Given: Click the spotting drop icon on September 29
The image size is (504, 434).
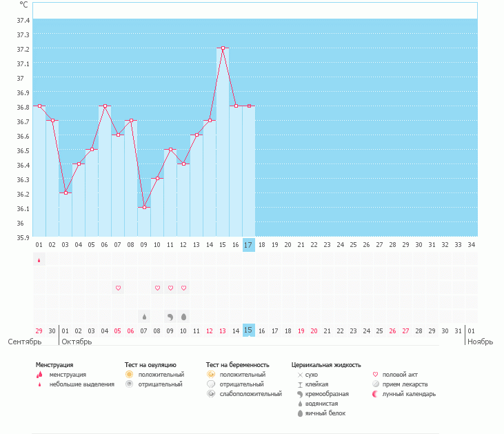Looking at the screenshot, I should click(x=39, y=260).
